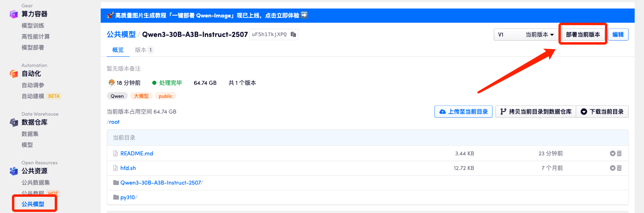Open 公共模型 in the sidebar
The width and height of the screenshot is (644, 213).
pyautogui.click(x=33, y=204)
